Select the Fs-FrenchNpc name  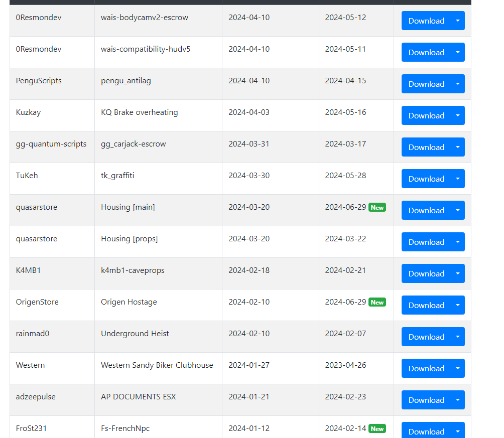coord(125,428)
